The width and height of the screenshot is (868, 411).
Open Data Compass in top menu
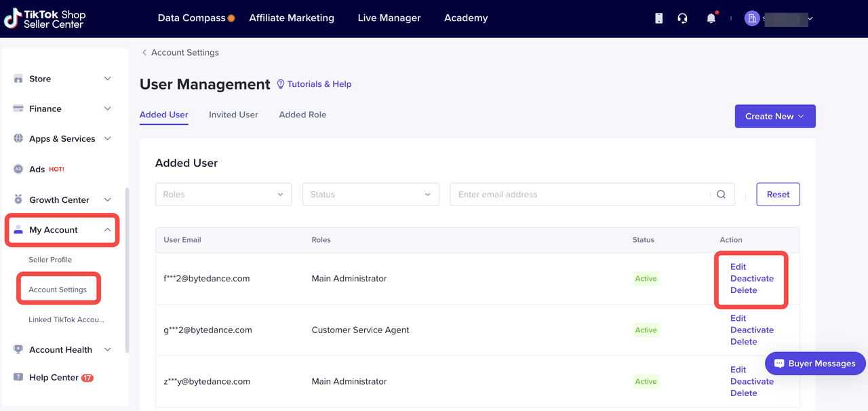click(x=191, y=18)
